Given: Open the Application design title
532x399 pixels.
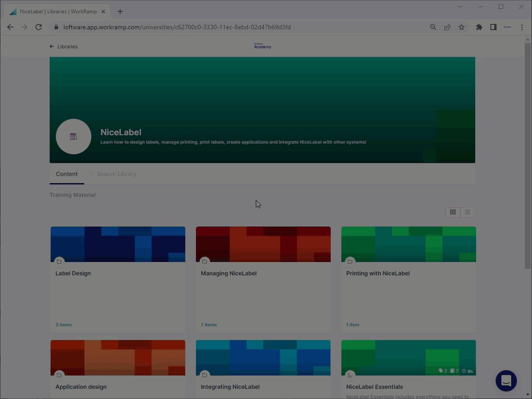Looking at the screenshot, I should [81, 387].
